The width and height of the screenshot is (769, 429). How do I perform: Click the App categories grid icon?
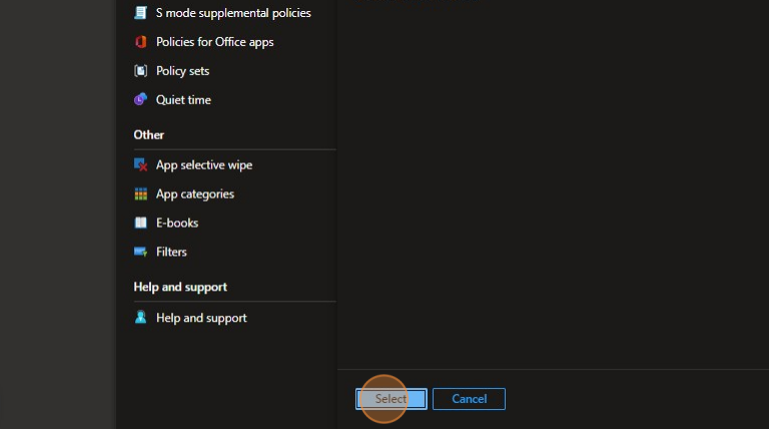click(x=140, y=194)
